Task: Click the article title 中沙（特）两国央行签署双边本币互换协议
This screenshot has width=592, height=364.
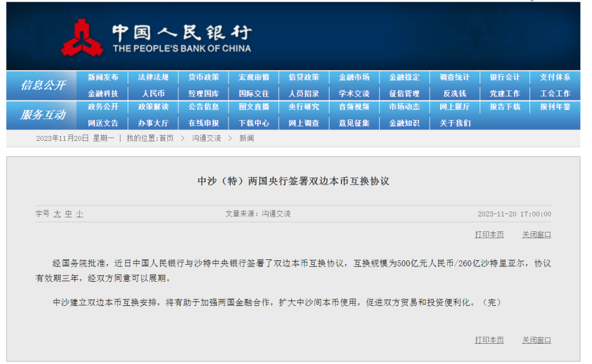Action: click(x=293, y=181)
